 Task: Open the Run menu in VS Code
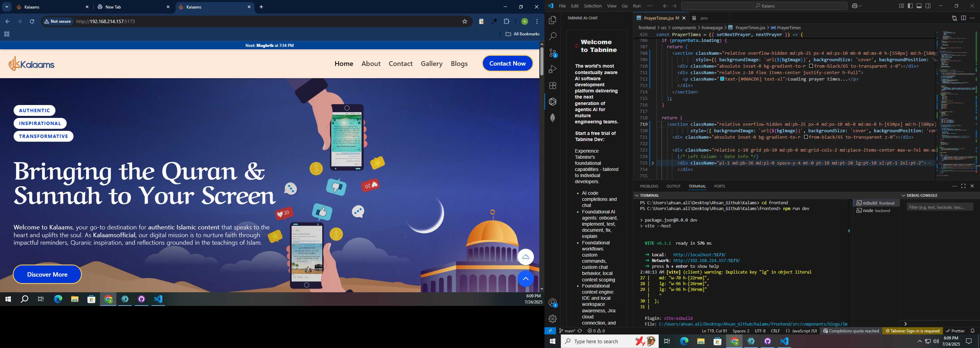point(636,6)
